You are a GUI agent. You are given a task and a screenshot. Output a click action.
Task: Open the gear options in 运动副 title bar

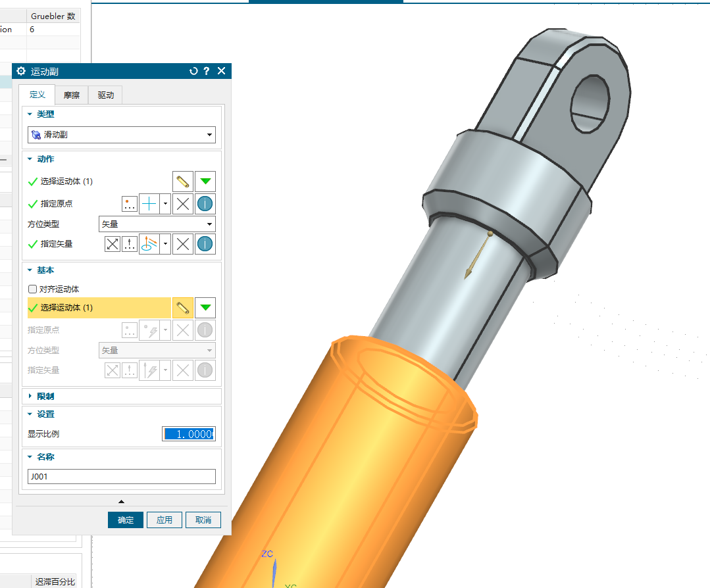click(x=21, y=71)
